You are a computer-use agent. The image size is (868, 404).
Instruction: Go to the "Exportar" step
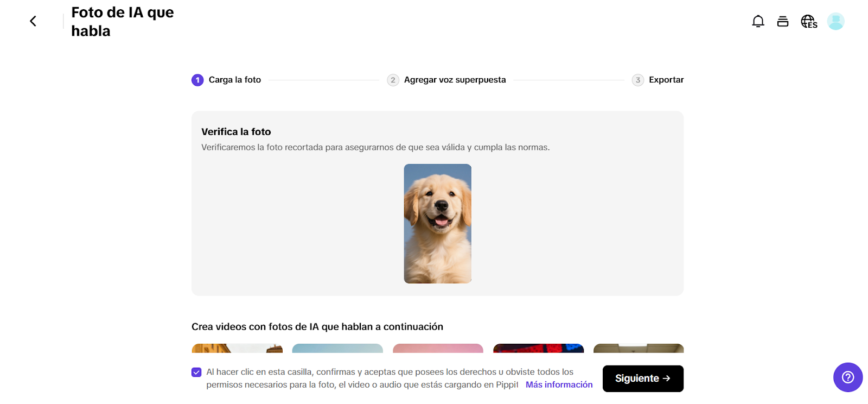pyautogui.click(x=666, y=80)
